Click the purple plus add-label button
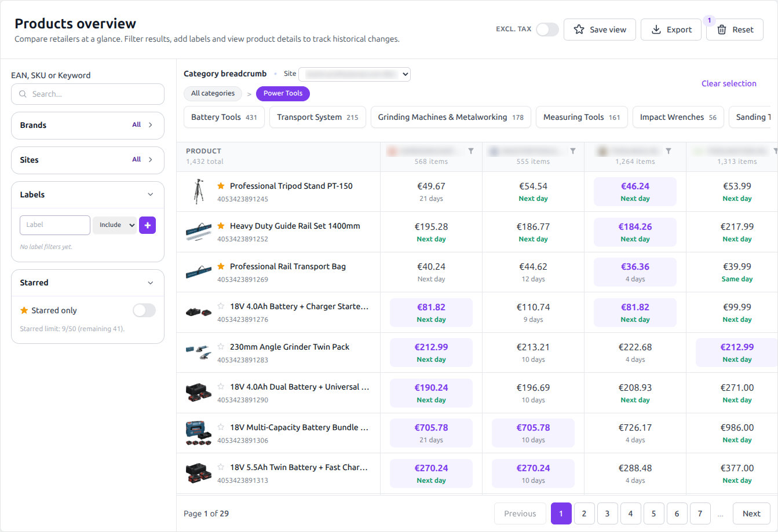778x532 pixels. [x=147, y=225]
